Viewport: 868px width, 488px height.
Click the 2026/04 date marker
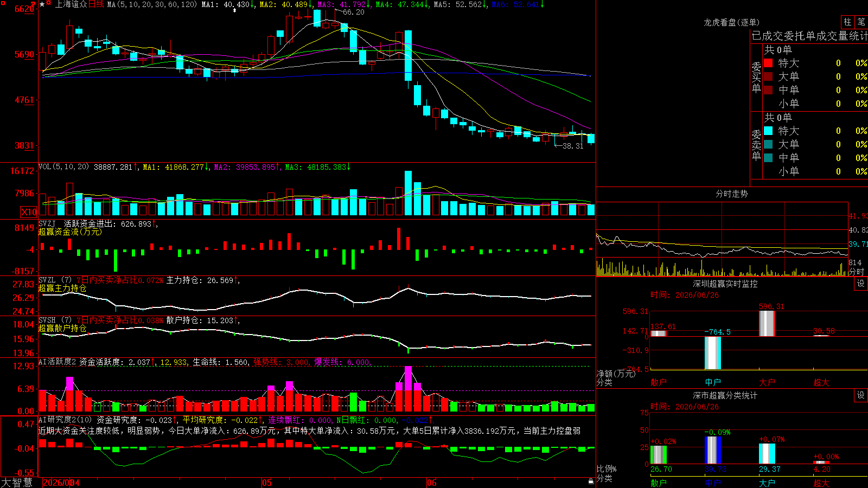(61, 483)
